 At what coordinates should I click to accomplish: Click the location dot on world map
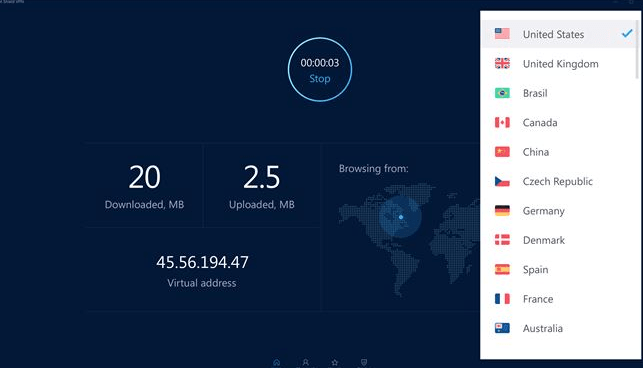coord(401,217)
